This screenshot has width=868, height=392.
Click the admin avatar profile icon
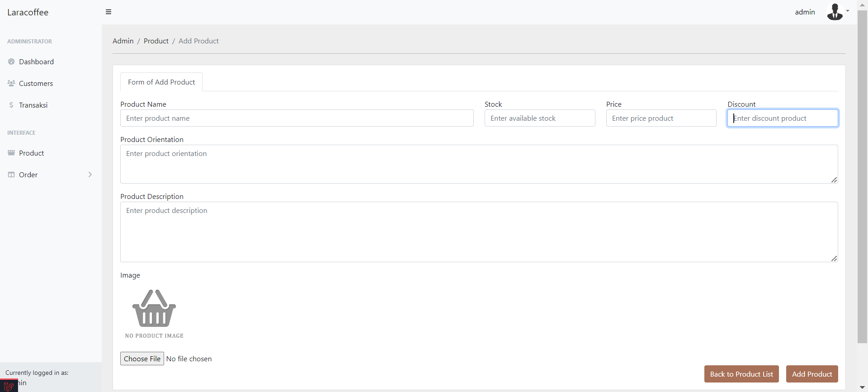pos(835,12)
